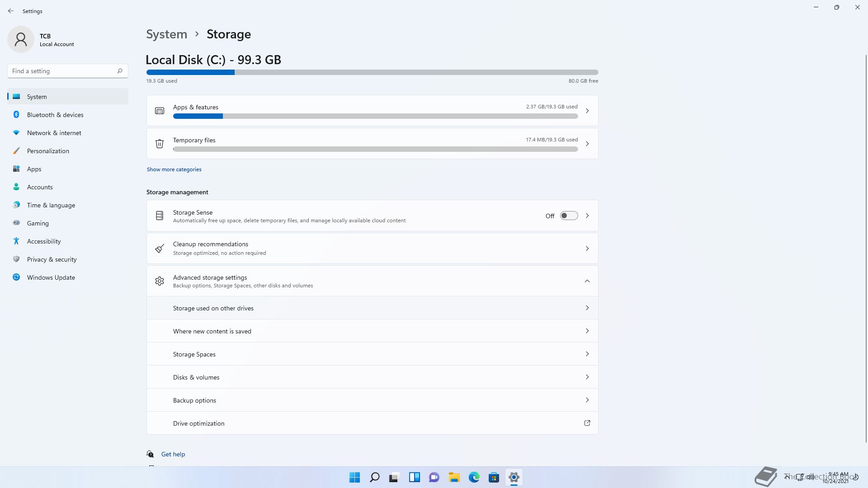
Task: Open Windows Update in the sidebar
Action: 51,277
